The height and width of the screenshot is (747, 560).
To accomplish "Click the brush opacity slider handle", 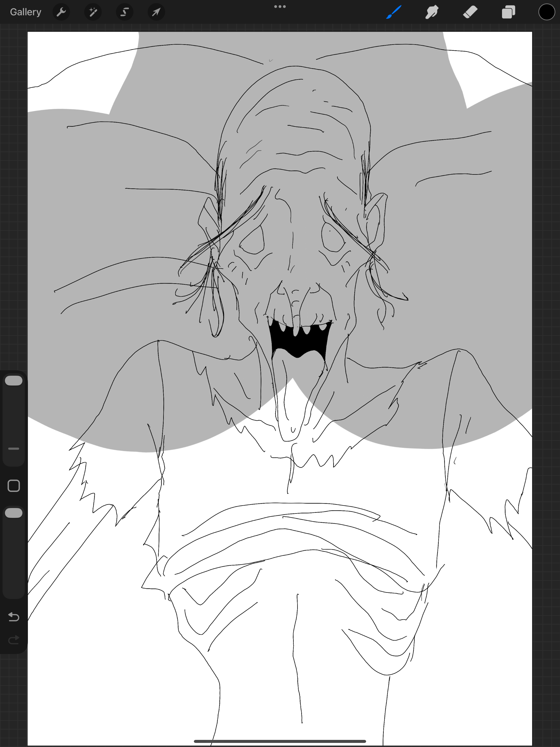I will pos(13,513).
